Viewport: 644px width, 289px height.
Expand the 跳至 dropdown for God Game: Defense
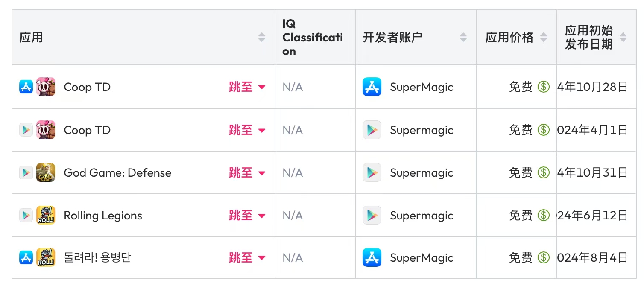[247, 172]
